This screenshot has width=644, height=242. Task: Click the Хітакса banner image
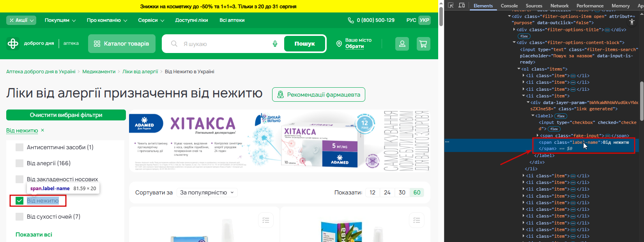pos(280,141)
